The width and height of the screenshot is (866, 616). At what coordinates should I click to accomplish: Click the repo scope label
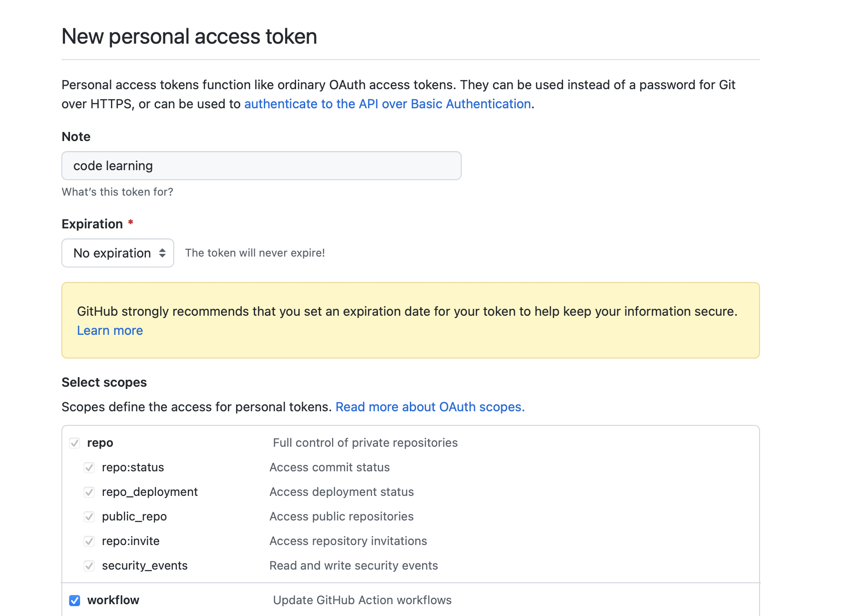(100, 443)
